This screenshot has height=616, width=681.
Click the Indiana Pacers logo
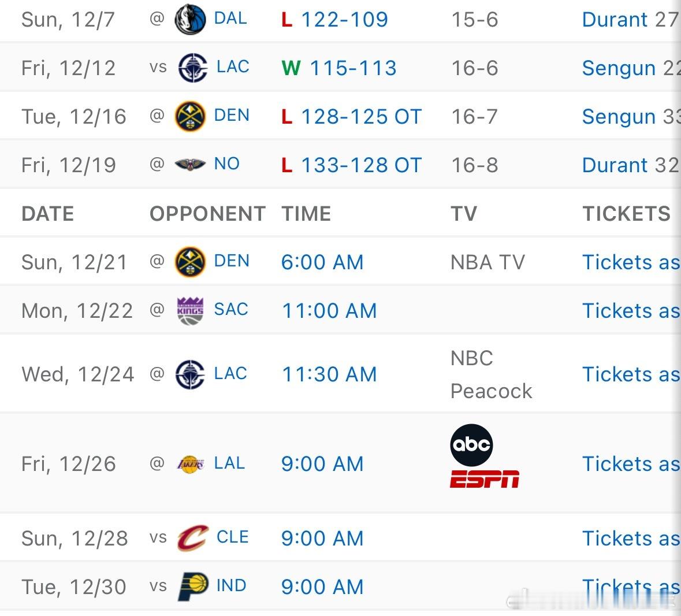(193, 587)
